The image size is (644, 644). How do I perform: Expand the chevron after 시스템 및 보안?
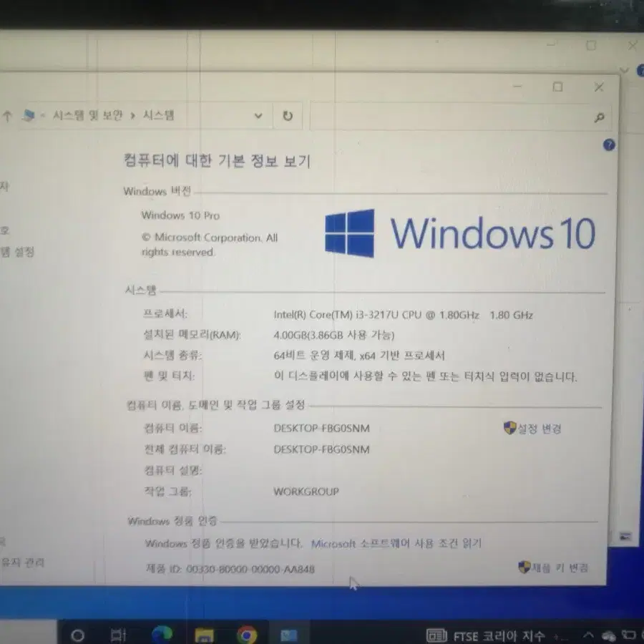click(132, 116)
